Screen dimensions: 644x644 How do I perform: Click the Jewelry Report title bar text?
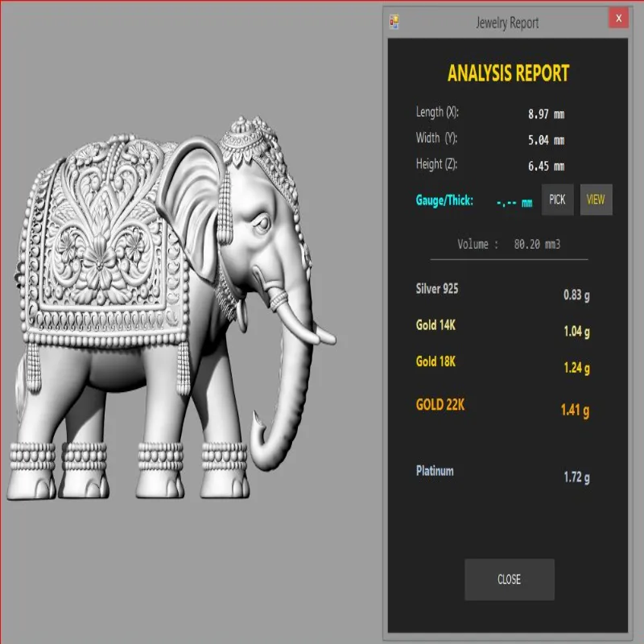click(x=507, y=23)
